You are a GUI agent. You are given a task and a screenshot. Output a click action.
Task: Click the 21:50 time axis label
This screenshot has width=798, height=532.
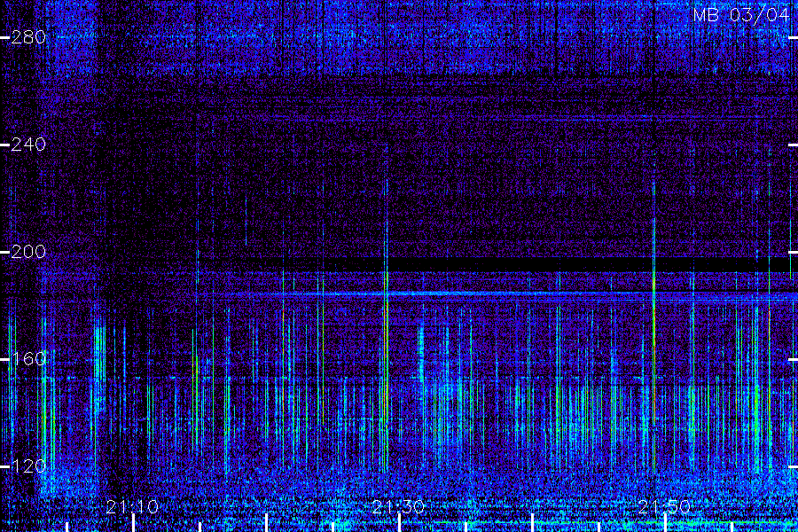click(x=664, y=506)
